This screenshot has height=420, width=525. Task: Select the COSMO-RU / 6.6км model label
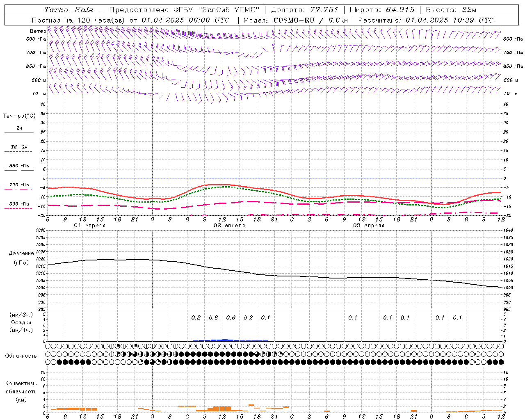tap(310, 20)
